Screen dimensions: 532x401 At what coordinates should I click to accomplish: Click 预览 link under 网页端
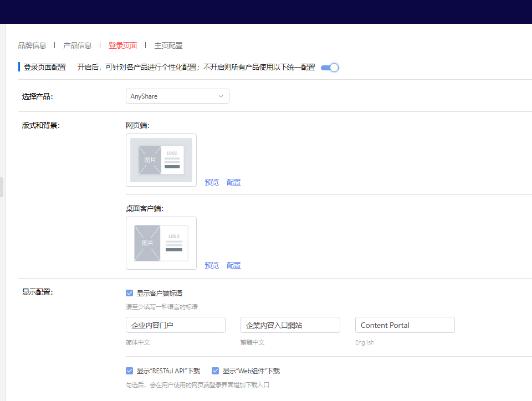(x=212, y=182)
